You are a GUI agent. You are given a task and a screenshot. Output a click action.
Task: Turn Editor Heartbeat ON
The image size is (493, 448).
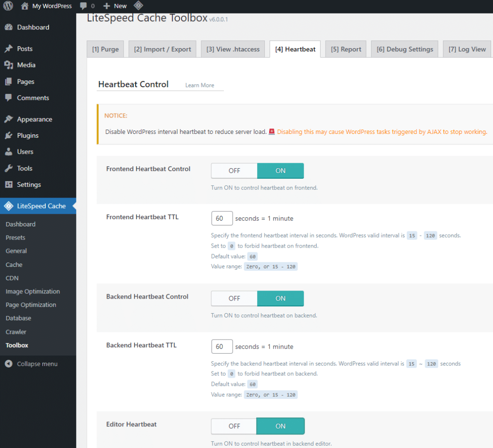click(x=281, y=426)
